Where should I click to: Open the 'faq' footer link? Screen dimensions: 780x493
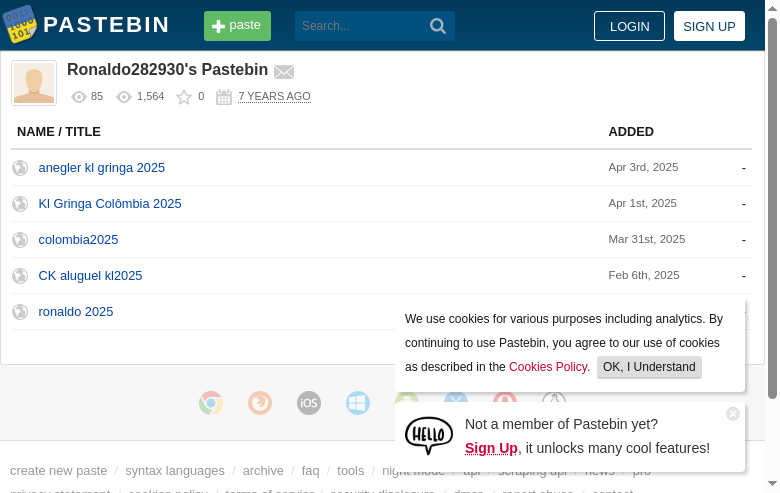pos(310,471)
